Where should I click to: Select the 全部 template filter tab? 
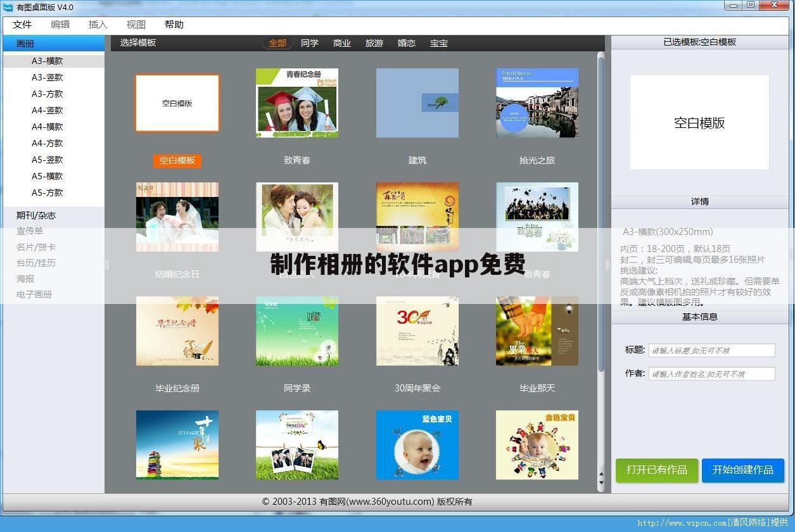coord(277,43)
